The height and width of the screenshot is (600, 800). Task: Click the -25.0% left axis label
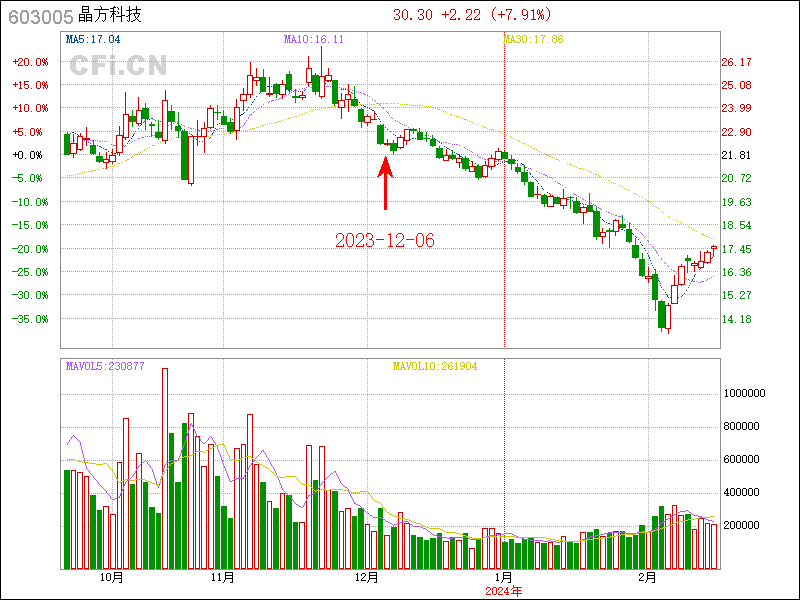coord(31,272)
